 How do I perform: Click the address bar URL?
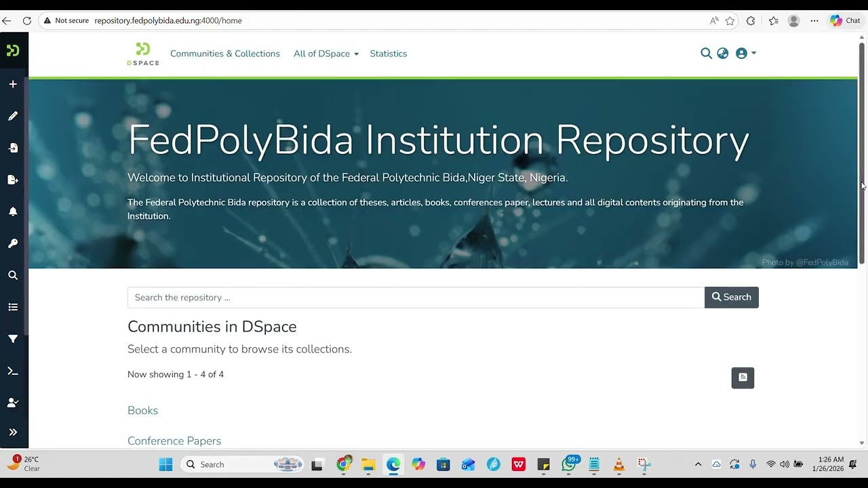point(168,21)
